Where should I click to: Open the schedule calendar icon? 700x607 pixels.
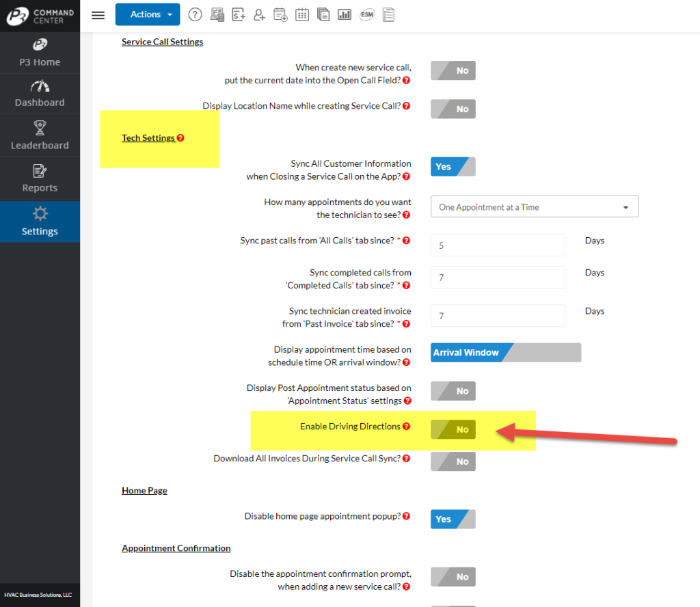[302, 14]
